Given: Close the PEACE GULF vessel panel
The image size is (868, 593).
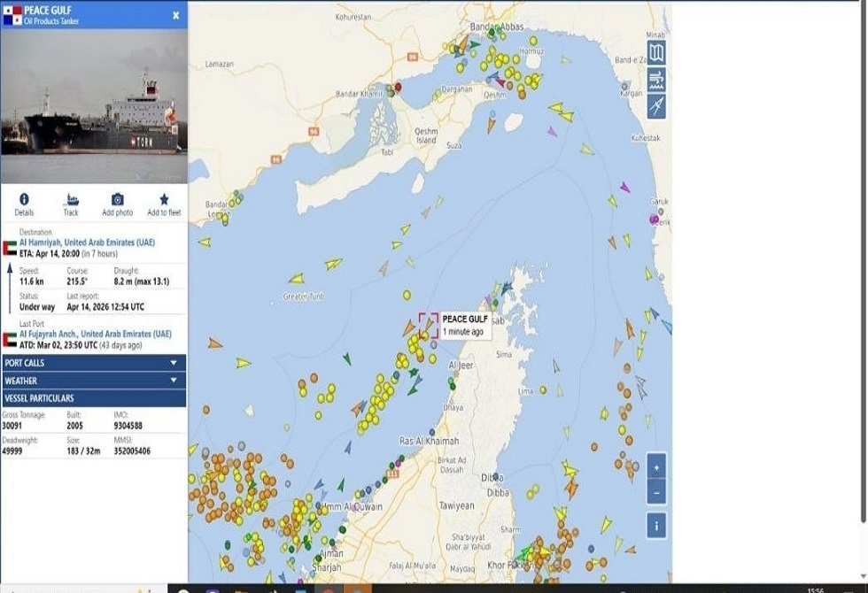Looking at the screenshot, I should [175, 15].
